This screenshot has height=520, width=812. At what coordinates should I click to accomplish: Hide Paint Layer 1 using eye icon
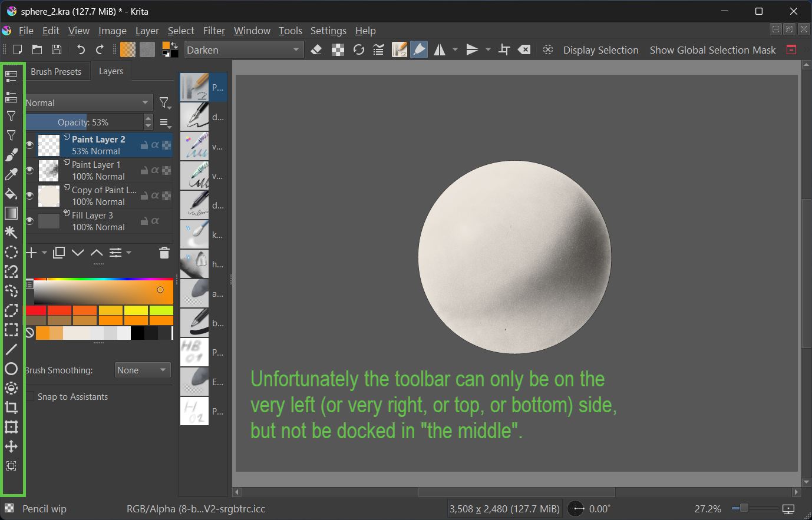(x=29, y=170)
